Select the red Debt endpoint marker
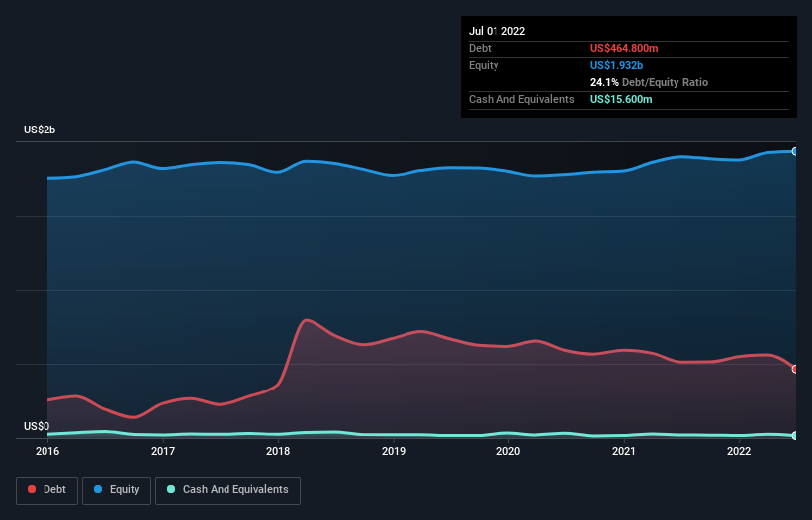The width and height of the screenshot is (812, 520). coord(795,369)
